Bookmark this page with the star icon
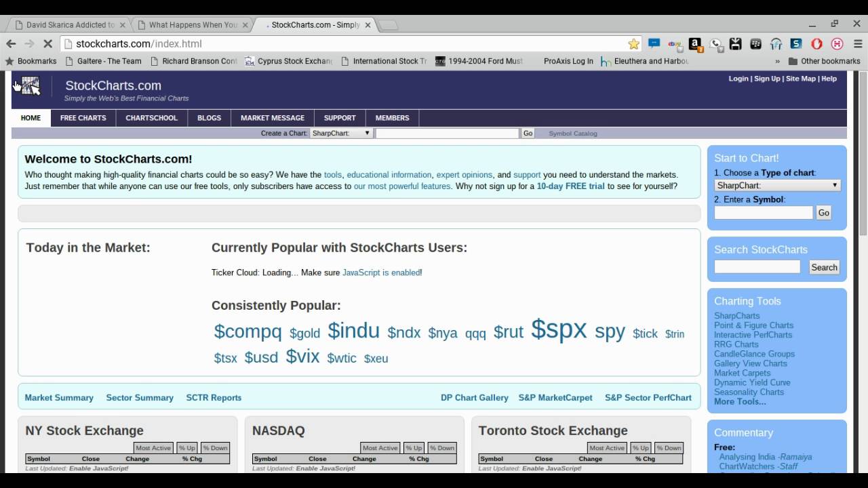Image resolution: width=868 pixels, height=488 pixels. pos(634,43)
